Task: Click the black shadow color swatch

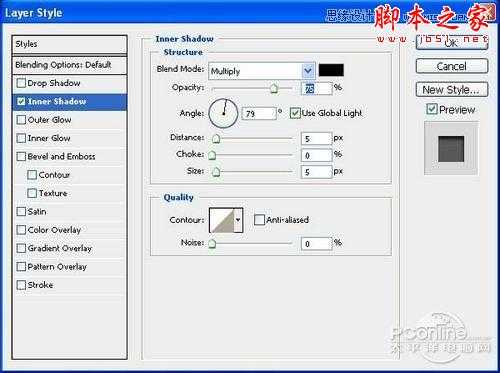Action: (x=331, y=70)
